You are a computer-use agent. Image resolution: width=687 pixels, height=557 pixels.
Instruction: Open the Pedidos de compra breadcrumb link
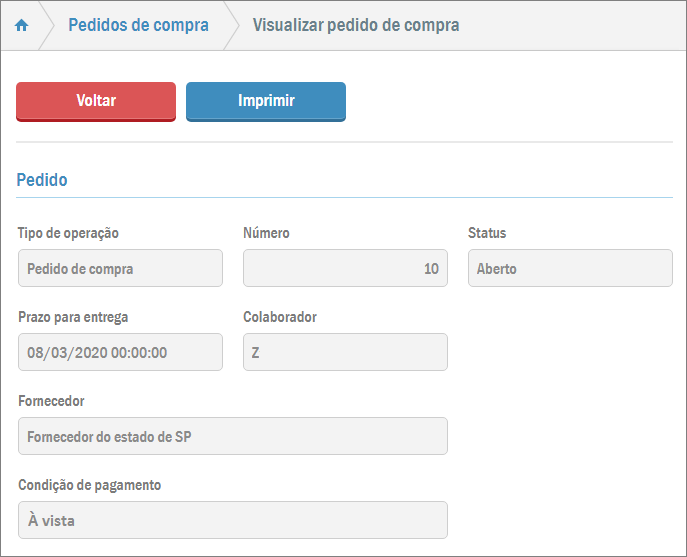tap(138, 26)
